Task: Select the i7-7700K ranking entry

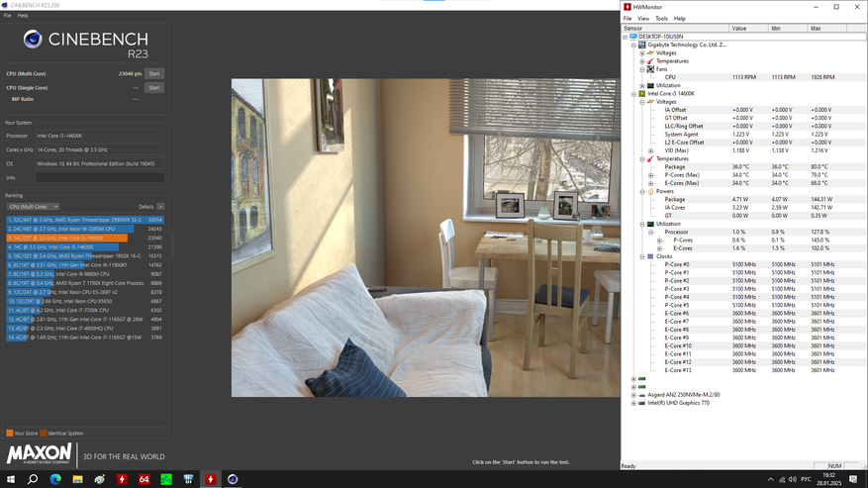Action: pyautogui.click(x=85, y=310)
